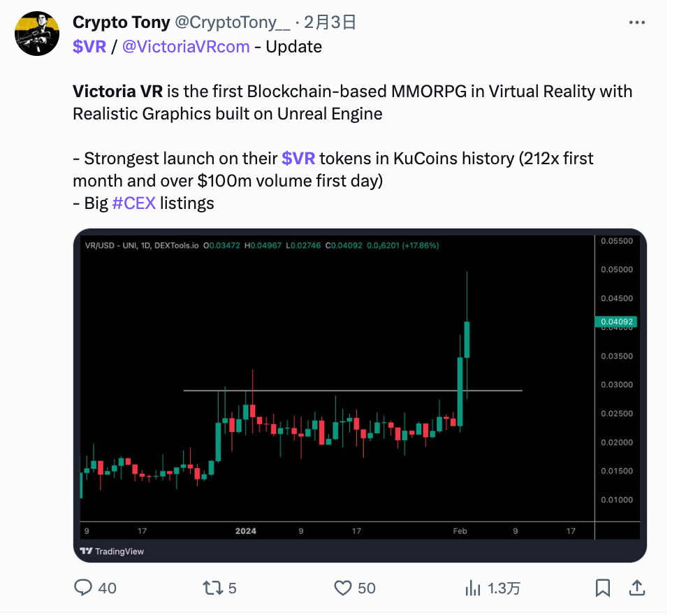Click the 0.04092 price label on chart

pyautogui.click(x=616, y=321)
